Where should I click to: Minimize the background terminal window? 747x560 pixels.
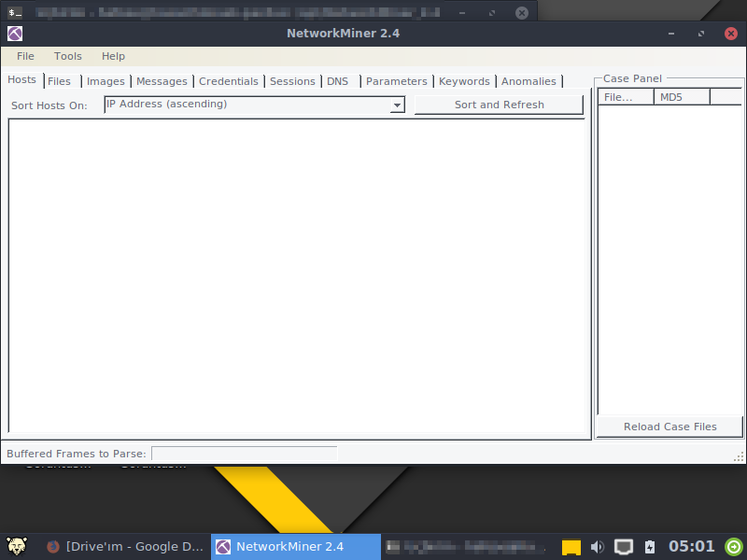click(461, 13)
